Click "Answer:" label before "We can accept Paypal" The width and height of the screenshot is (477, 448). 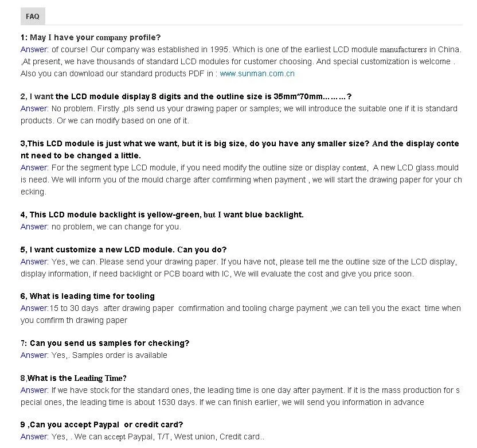pos(34,437)
